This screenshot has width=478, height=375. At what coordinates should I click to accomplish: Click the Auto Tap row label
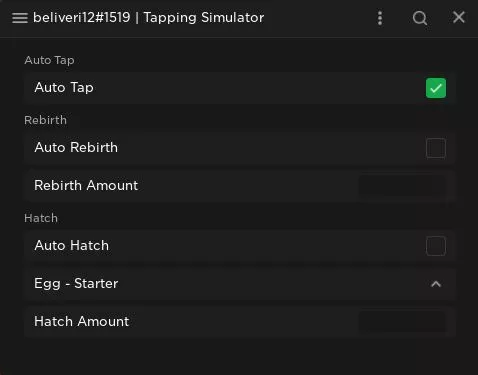(64, 88)
